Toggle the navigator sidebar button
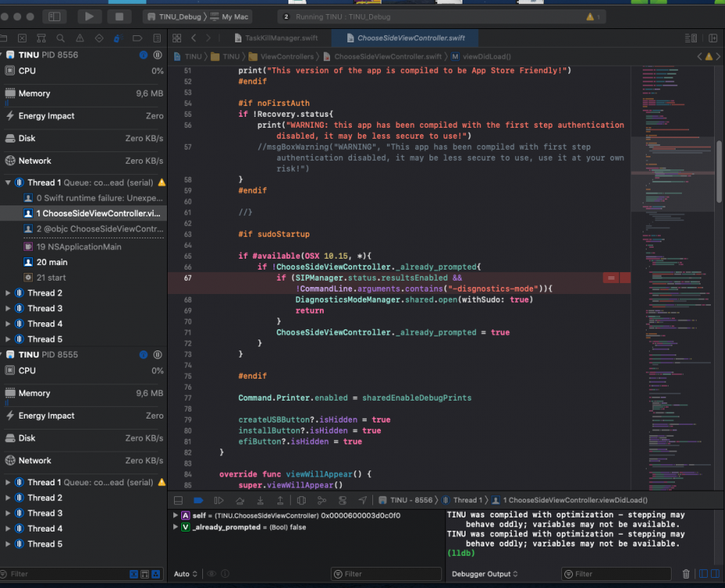725x588 pixels. (x=55, y=16)
